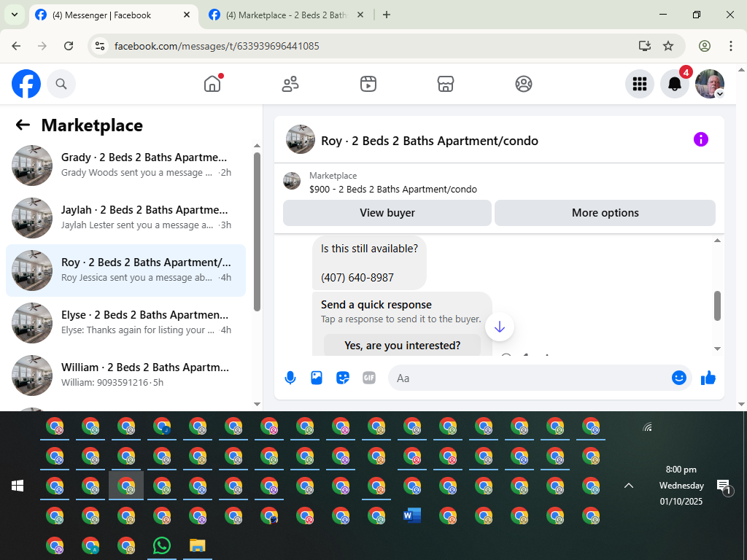Viewport: 747px width, 560px height.
Task: Open File Explorer from the taskbar
Action: pos(197,545)
